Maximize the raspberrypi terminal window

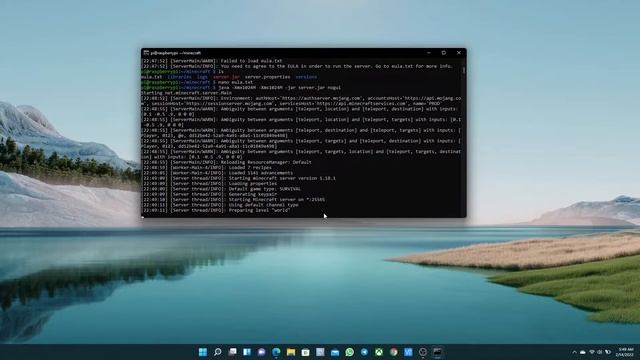444,53
